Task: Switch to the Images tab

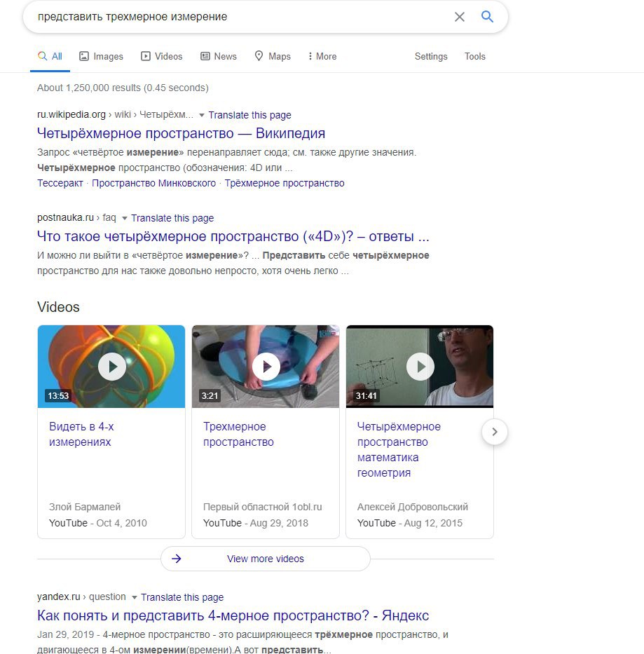Action: (102, 56)
